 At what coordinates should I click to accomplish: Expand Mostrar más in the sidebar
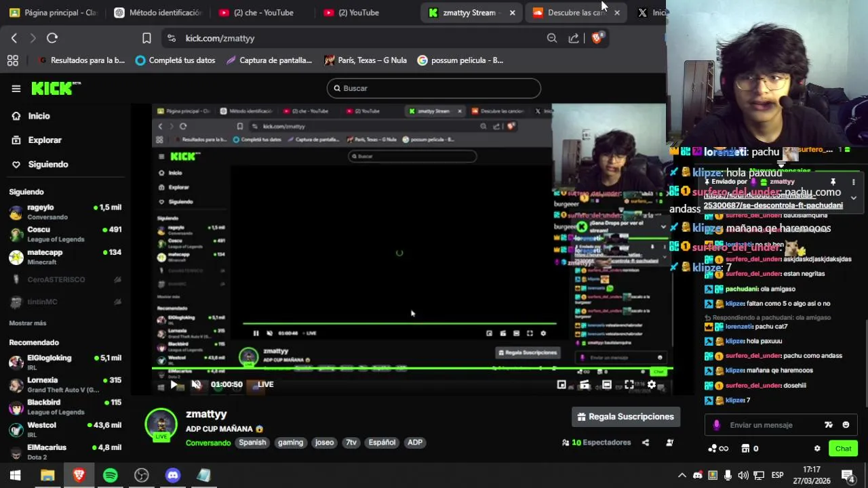pos(28,323)
